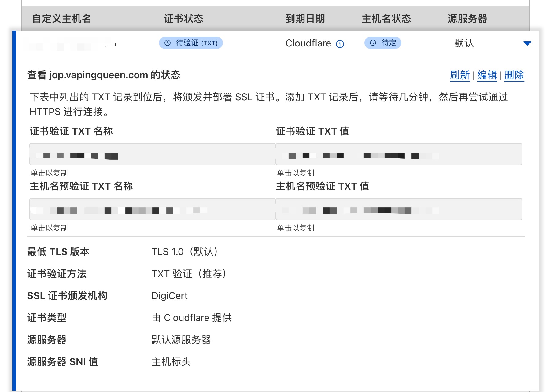Open the 默认 source server dropdown
The width and height of the screenshot is (546, 392).
pos(463,43)
